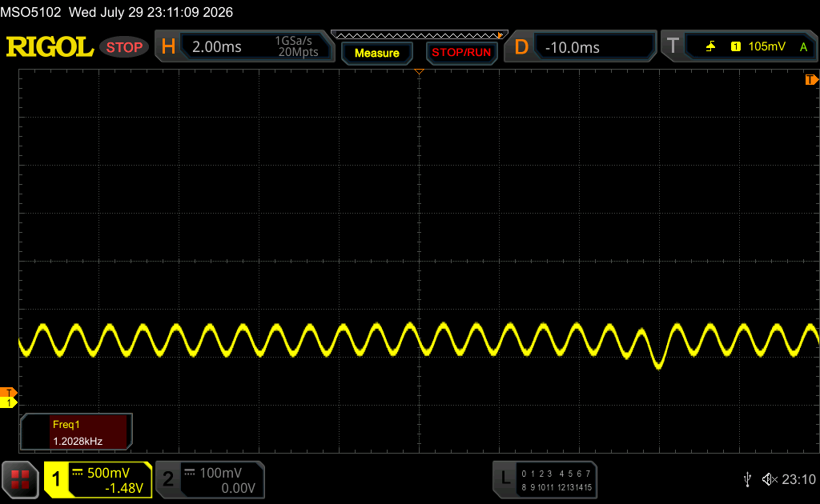Open the logic analyzer L icon
This screenshot has width=820, height=504.
(505, 478)
